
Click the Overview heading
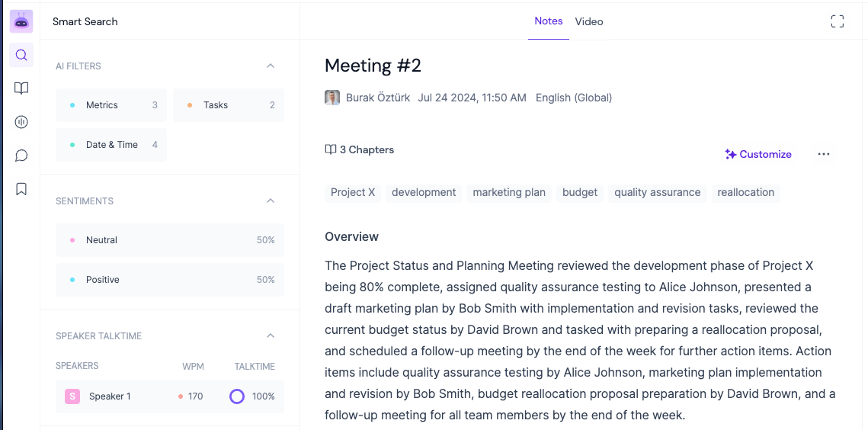(351, 236)
